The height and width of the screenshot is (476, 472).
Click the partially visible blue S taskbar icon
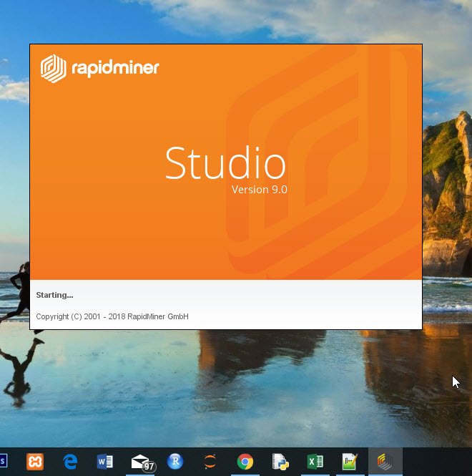pyautogui.click(x=4, y=462)
